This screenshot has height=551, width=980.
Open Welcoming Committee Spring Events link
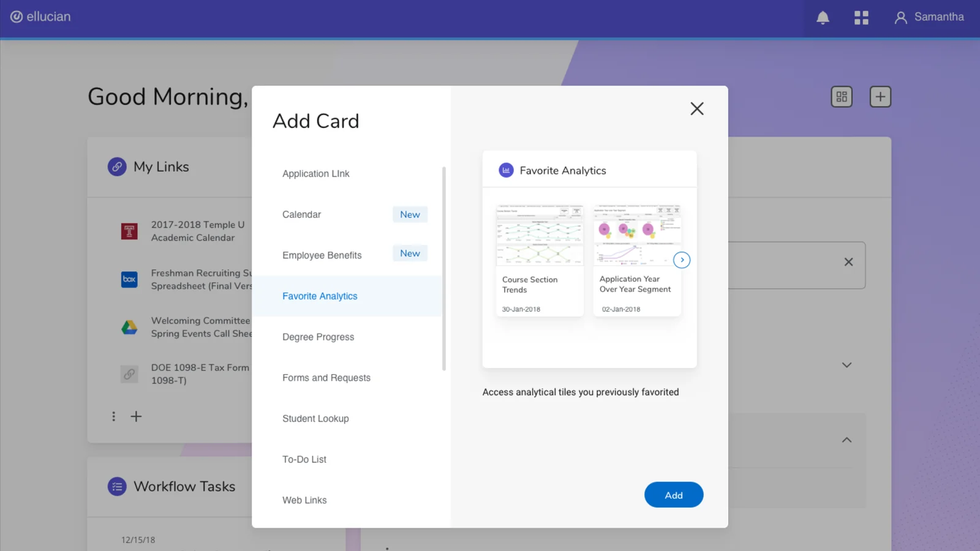click(x=202, y=327)
